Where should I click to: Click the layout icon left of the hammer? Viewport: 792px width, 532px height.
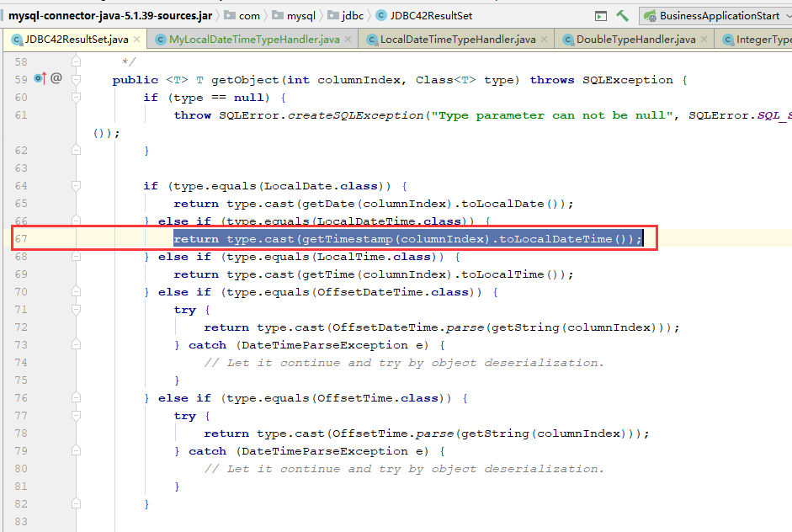point(601,16)
